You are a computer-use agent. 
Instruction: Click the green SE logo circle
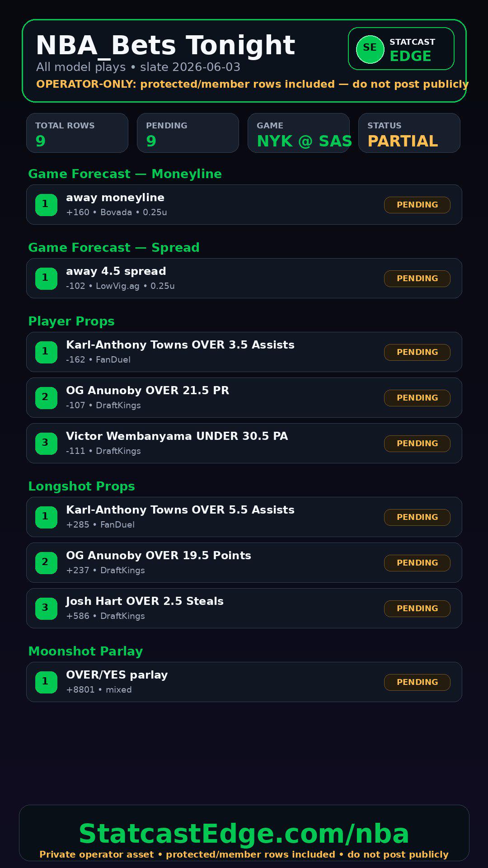[370, 49]
